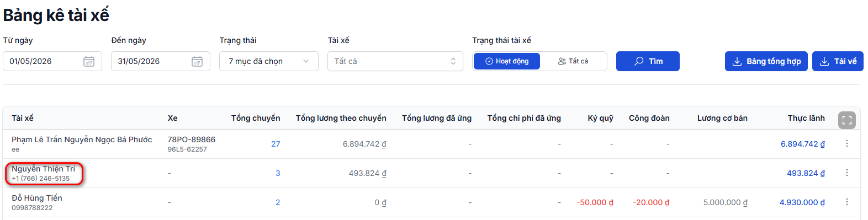This screenshot has height=220, width=868.
Task: Open Thực lãnh amount 6.894.742 đ
Action: (x=803, y=144)
